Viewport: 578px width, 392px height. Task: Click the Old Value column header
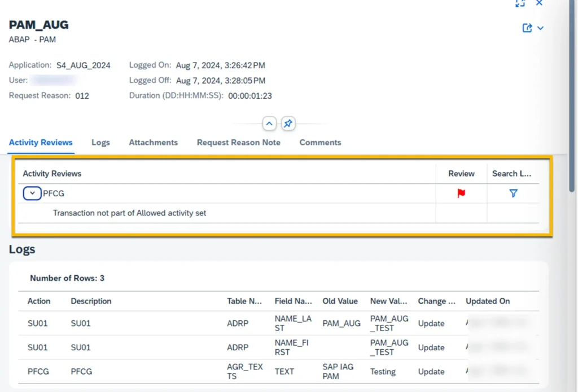point(340,301)
